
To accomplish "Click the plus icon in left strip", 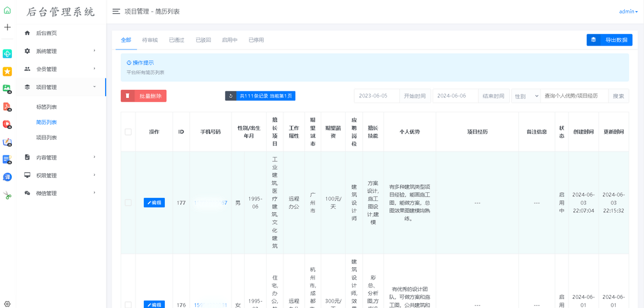I will (8, 27).
